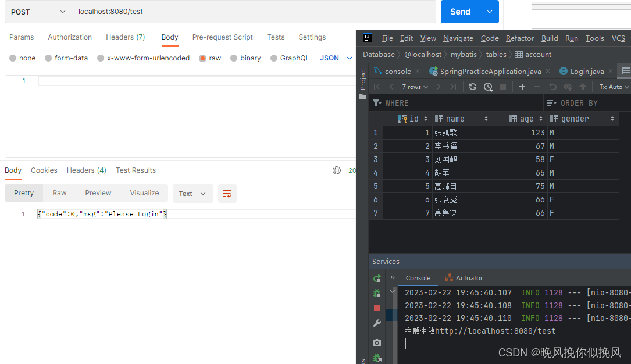Open the Refactor menu in IntelliJ
631x364 pixels.
pyautogui.click(x=520, y=38)
